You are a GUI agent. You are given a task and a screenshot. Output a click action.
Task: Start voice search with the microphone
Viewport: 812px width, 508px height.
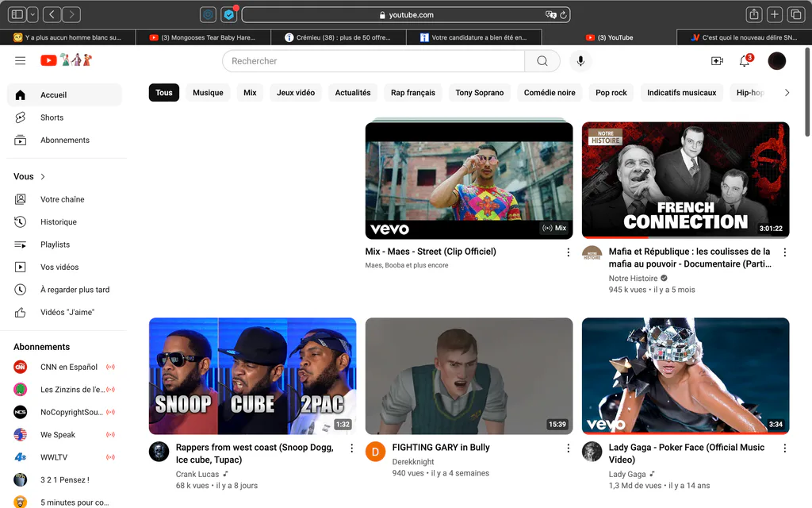click(x=580, y=61)
